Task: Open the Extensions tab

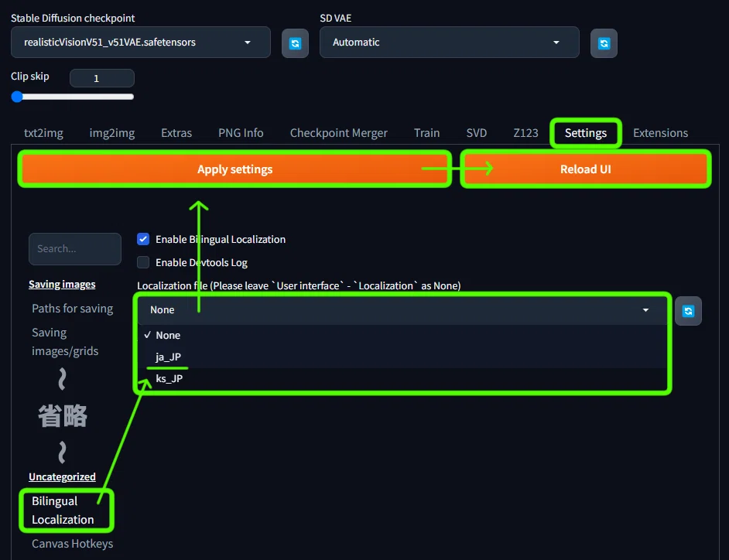Action: coord(661,133)
